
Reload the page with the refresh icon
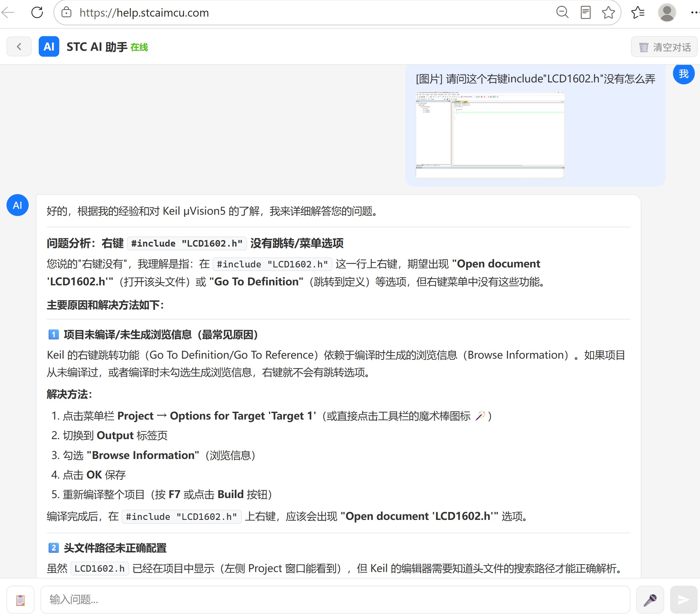click(x=37, y=13)
